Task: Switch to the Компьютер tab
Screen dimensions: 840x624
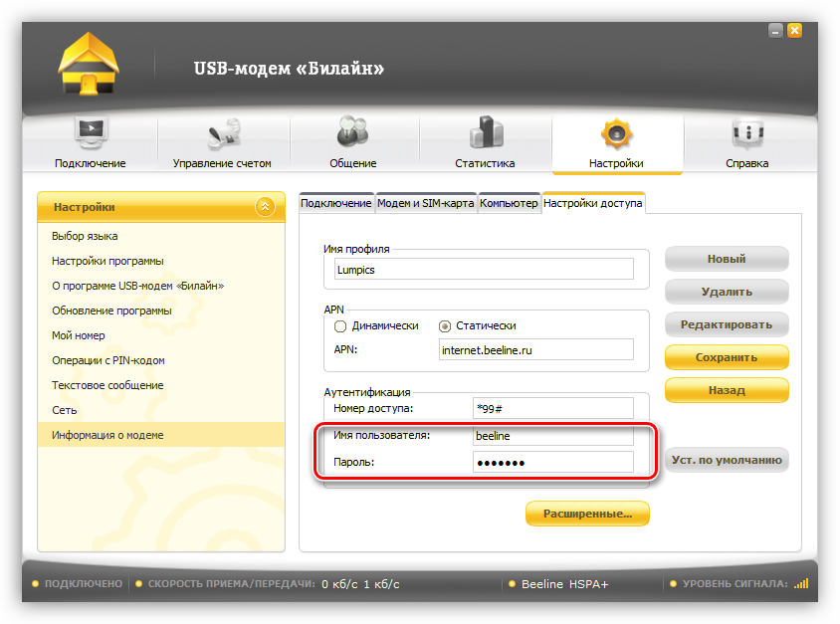Action: [509, 203]
